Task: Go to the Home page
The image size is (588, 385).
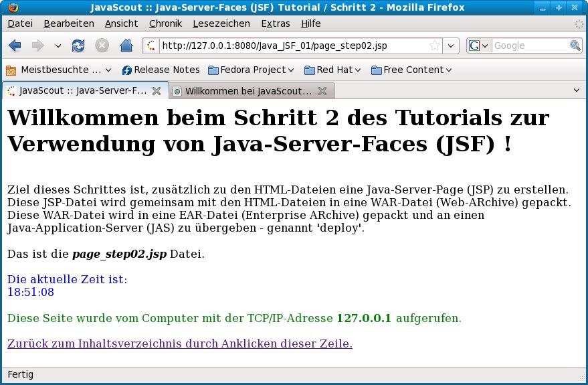Action: pyautogui.click(x=126, y=46)
